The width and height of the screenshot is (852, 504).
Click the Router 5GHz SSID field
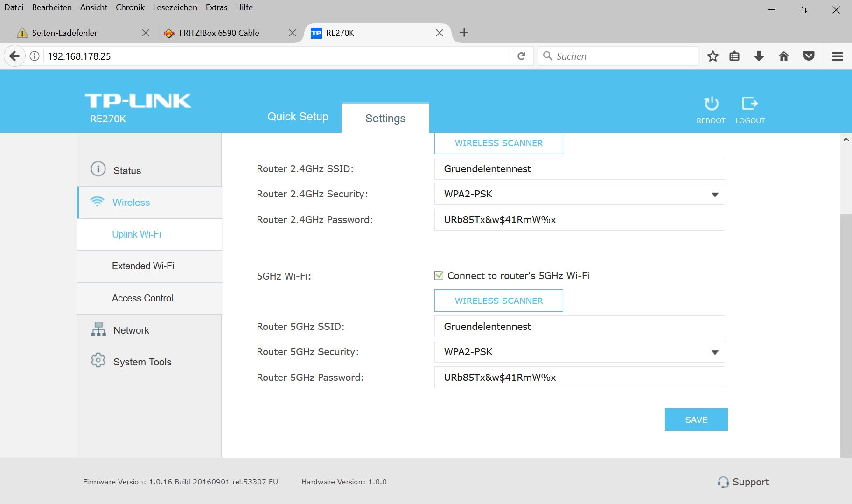(x=580, y=327)
